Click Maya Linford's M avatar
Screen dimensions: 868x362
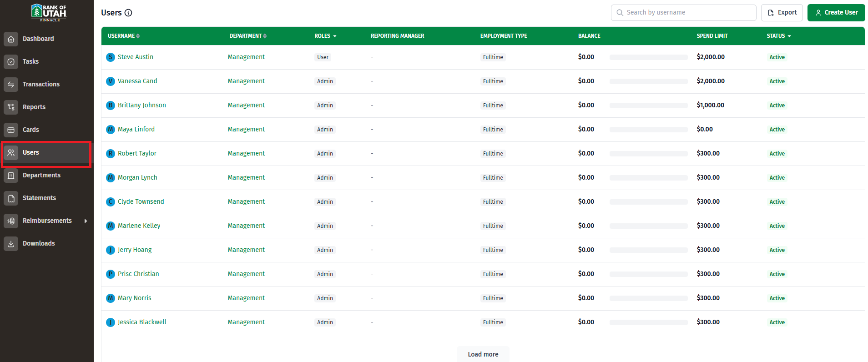111,130
